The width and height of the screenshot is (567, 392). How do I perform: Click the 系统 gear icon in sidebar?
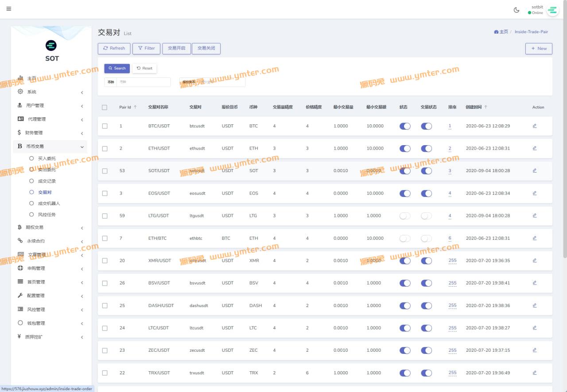point(20,92)
